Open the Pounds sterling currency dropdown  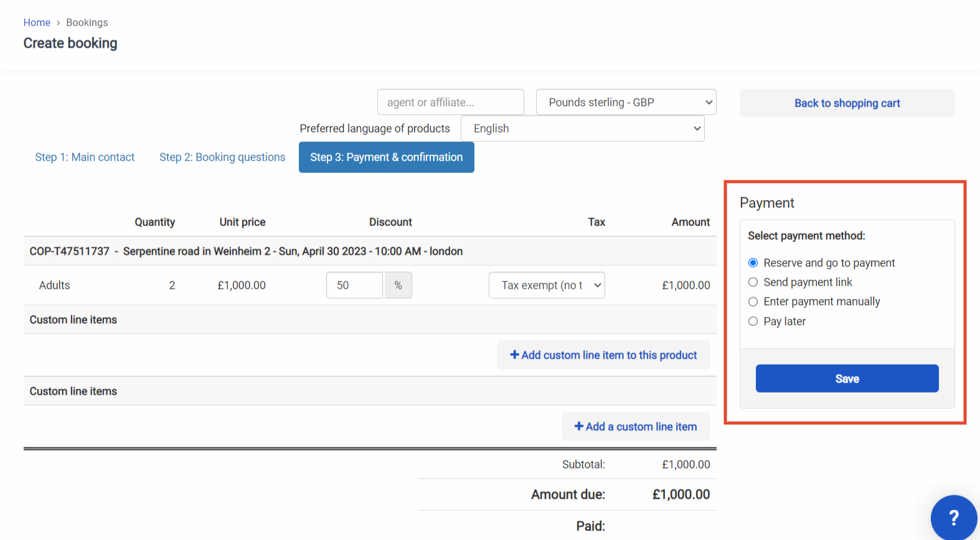click(626, 102)
